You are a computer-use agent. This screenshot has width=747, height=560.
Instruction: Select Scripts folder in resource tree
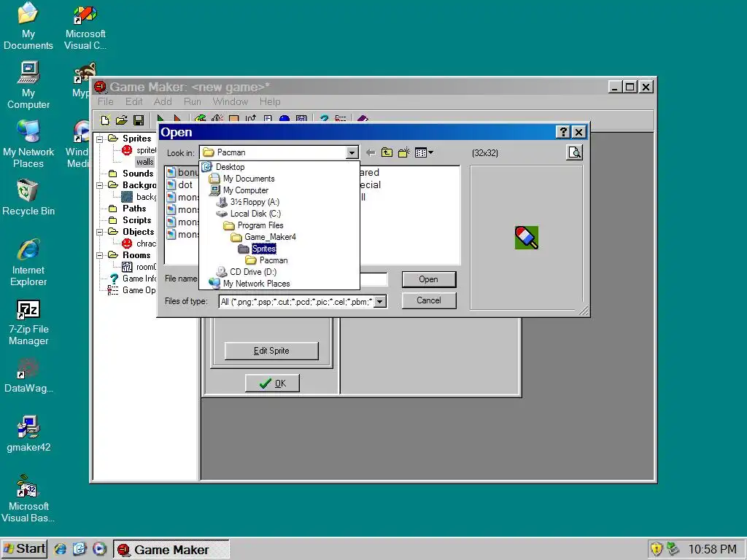136,220
